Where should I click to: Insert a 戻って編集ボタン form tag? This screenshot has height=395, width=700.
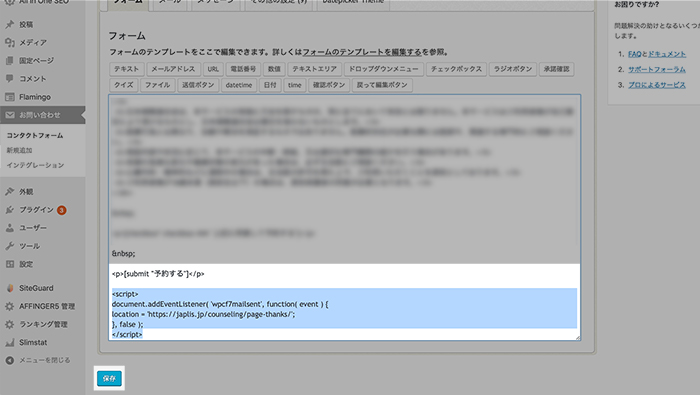pyautogui.click(x=382, y=85)
